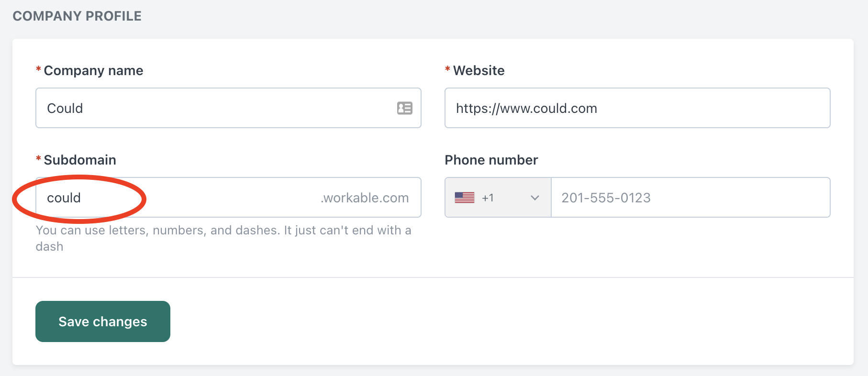The height and width of the screenshot is (376, 868).
Task: Expand the country code chevron arrow
Action: point(535,198)
